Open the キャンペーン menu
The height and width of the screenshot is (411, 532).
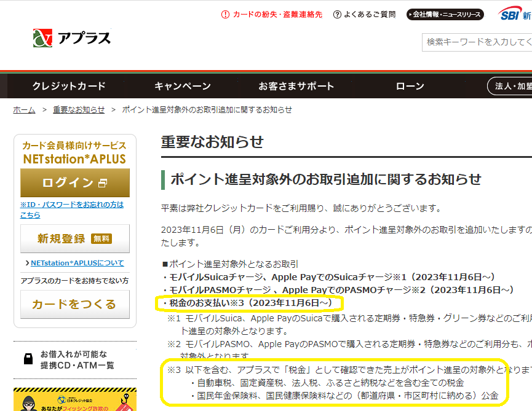click(x=183, y=86)
